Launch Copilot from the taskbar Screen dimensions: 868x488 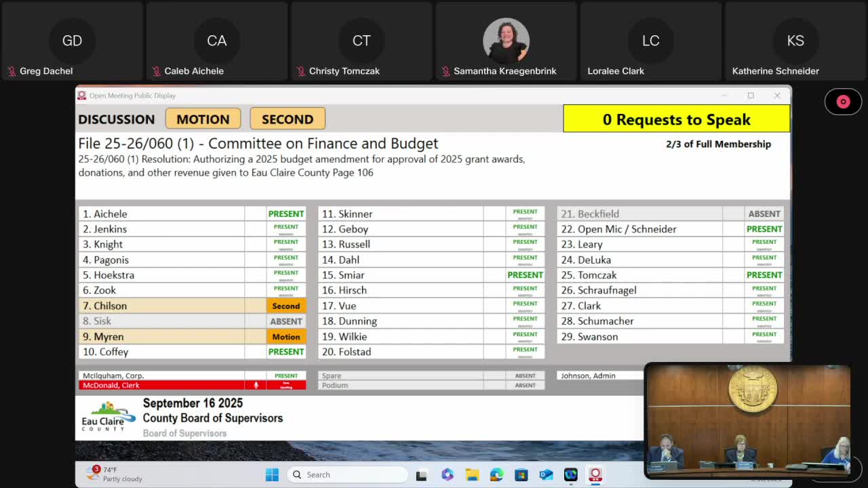pos(447,474)
